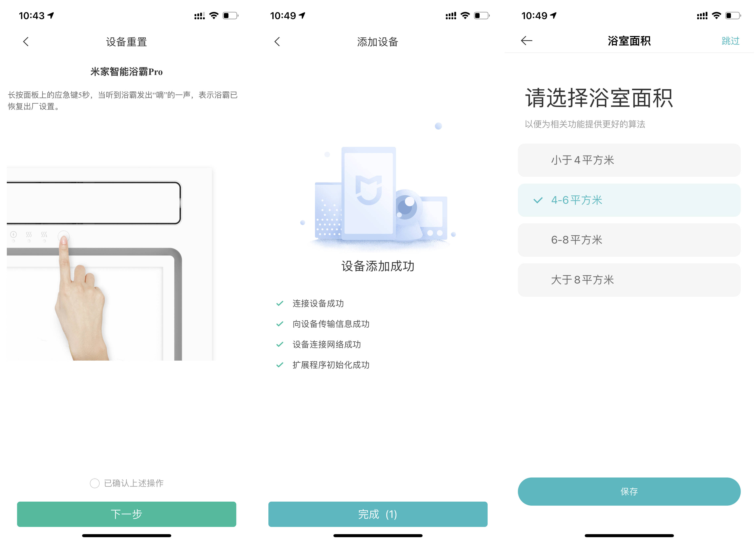Tap 以便为相关功能提供更好的算法 subtitle
The height and width of the screenshot is (544, 756).
(x=585, y=124)
